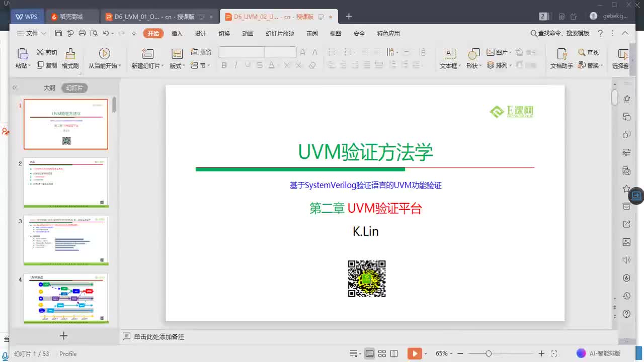Click the orange slideshow play button in status bar
This screenshot has width=644, height=362.
tap(415, 353)
